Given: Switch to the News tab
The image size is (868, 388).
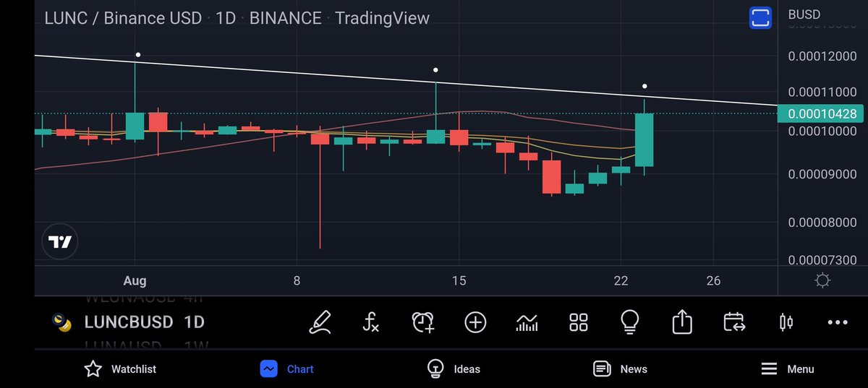Looking at the screenshot, I should point(620,369).
